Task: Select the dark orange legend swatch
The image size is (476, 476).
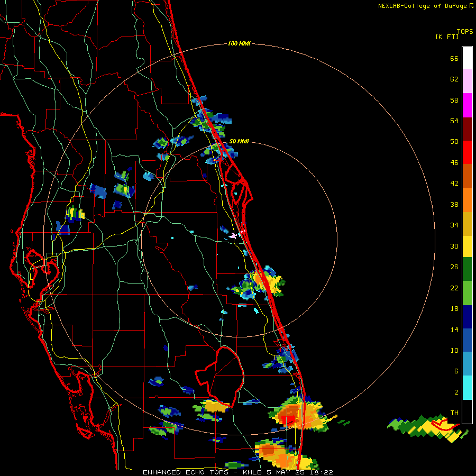Action: (467, 176)
